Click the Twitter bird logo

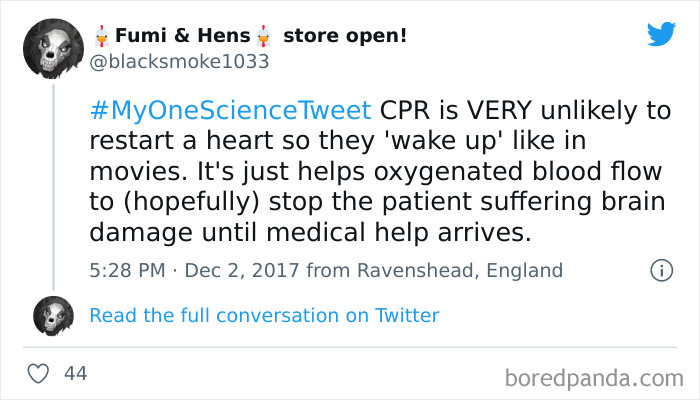pos(661,34)
